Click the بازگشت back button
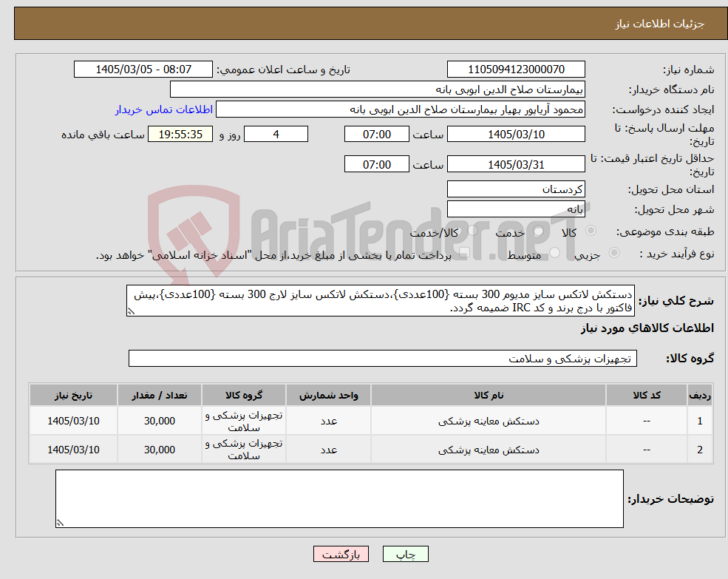Image resolution: width=728 pixels, height=579 pixels. click(341, 554)
